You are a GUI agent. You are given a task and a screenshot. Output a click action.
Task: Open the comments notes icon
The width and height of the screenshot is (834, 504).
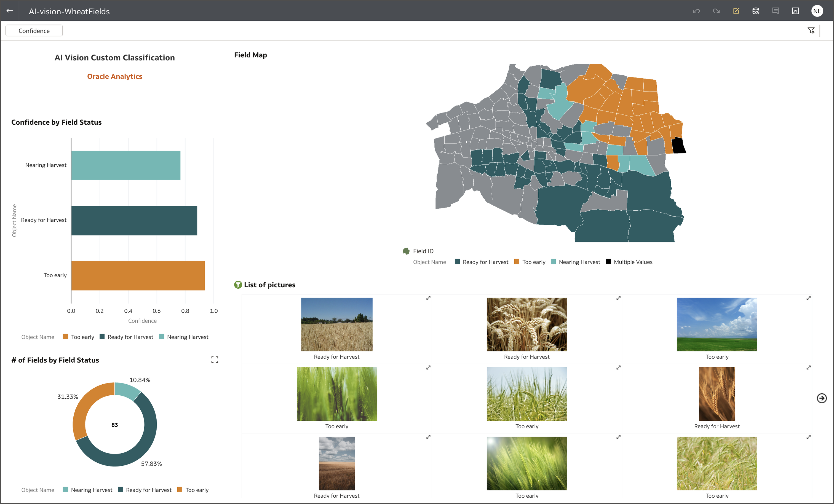click(776, 11)
